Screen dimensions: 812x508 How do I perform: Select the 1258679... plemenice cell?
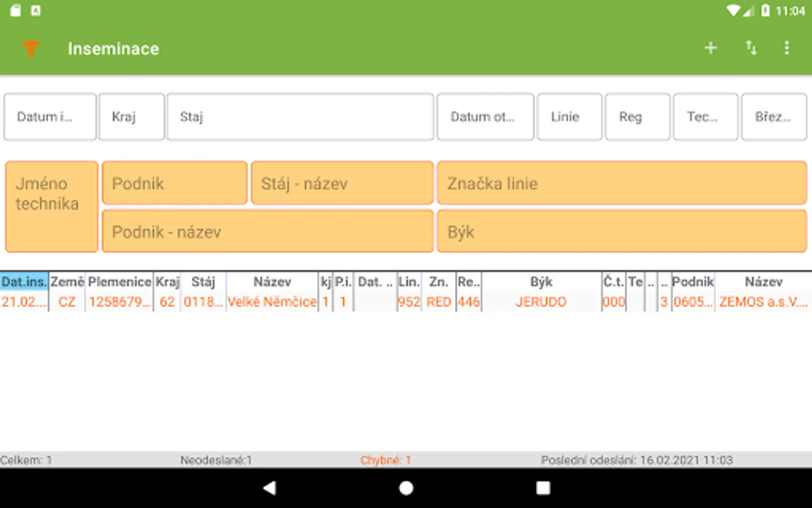pos(120,302)
